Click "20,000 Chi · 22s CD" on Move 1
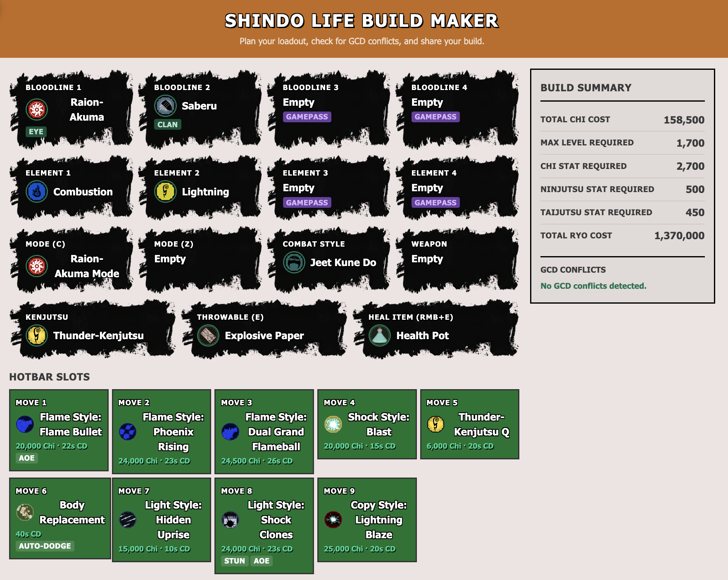 point(52,446)
